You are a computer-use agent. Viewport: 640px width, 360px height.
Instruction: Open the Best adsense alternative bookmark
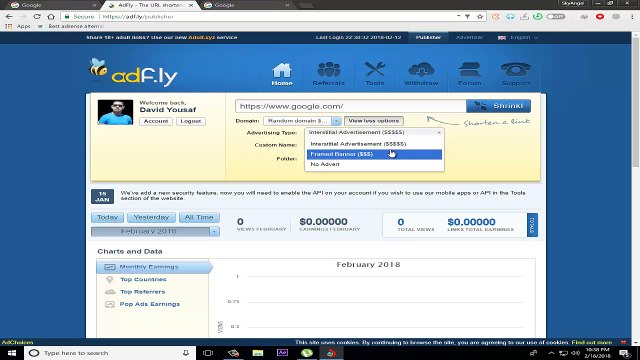coord(71,26)
